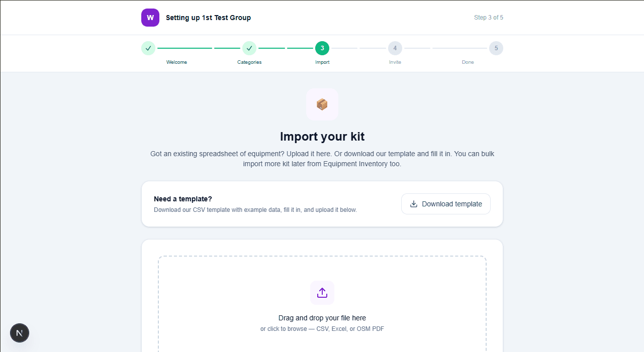Click the Step 3 of 5 indicator

(488, 17)
